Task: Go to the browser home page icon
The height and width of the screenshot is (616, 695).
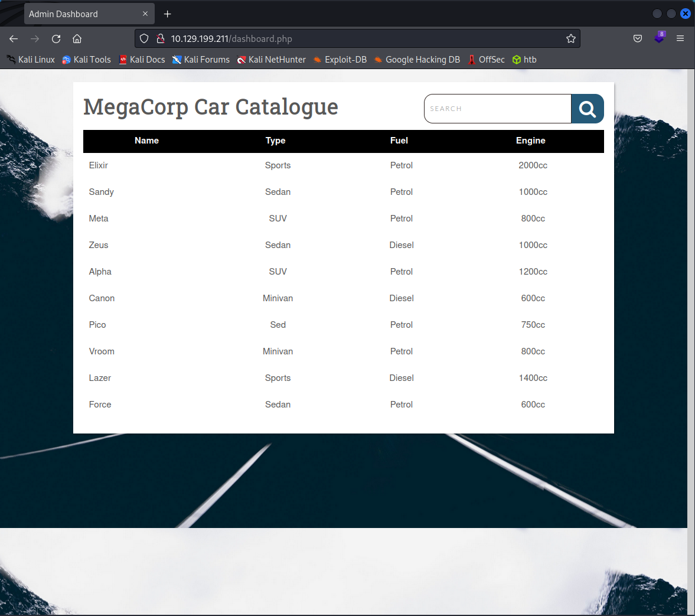Action: (x=77, y=39)
